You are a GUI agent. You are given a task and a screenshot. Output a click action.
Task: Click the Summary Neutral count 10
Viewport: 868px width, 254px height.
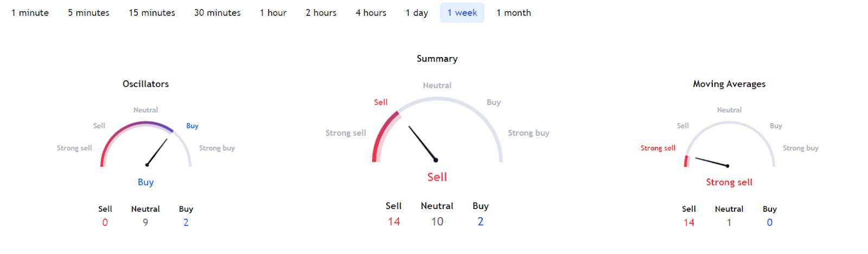click(x=437, y=221)
